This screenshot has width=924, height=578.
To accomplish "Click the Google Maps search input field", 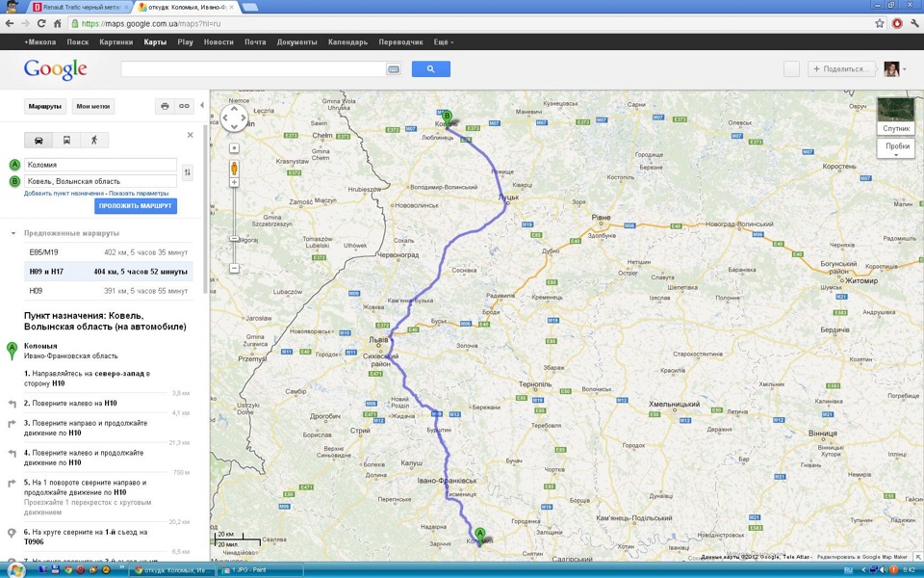I will pyautogui.click(x=253, y=69).
